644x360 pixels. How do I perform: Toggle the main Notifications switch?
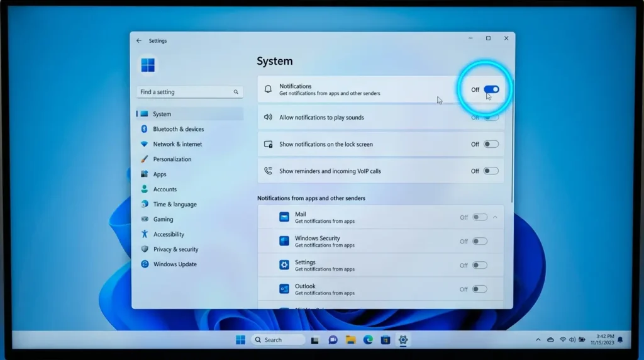491,89
